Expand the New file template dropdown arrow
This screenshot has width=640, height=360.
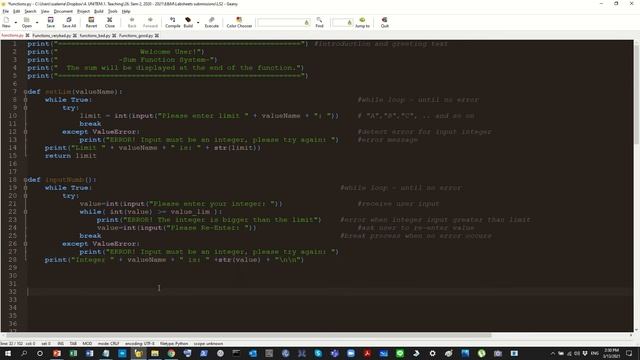tap(16, 22)
